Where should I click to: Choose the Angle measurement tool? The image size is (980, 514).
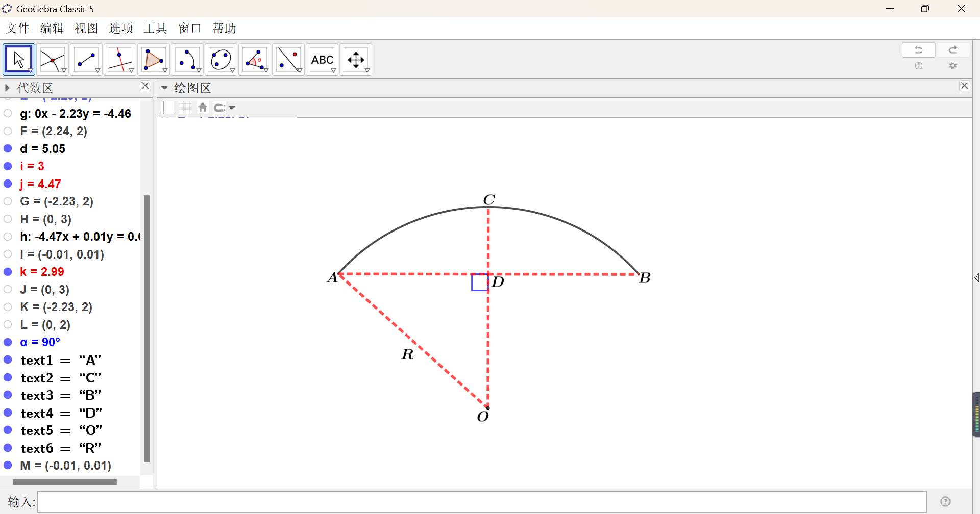(x=254, y=60)
